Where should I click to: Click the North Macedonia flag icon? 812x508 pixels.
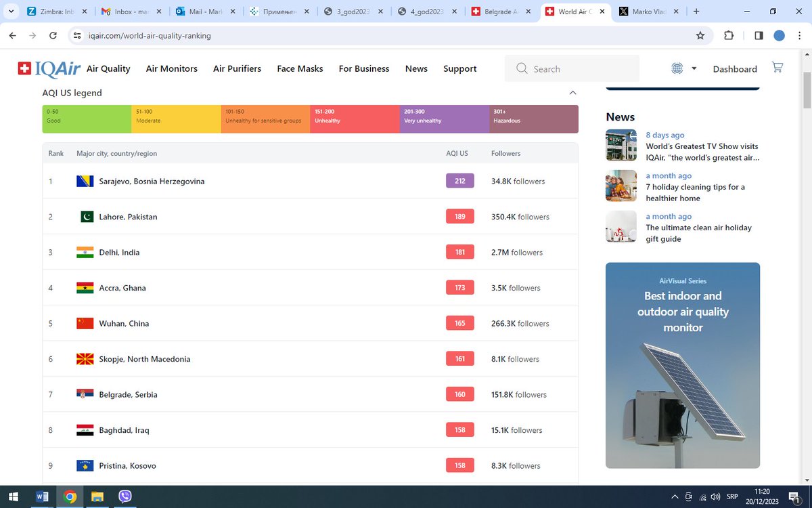click(85, 359)
